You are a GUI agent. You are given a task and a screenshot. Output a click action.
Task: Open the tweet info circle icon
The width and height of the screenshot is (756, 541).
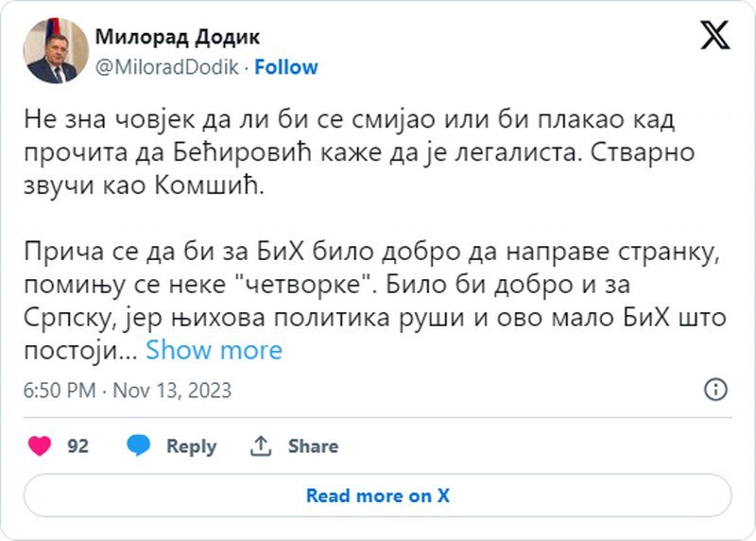pyautogui.click(x=715, y=389)
